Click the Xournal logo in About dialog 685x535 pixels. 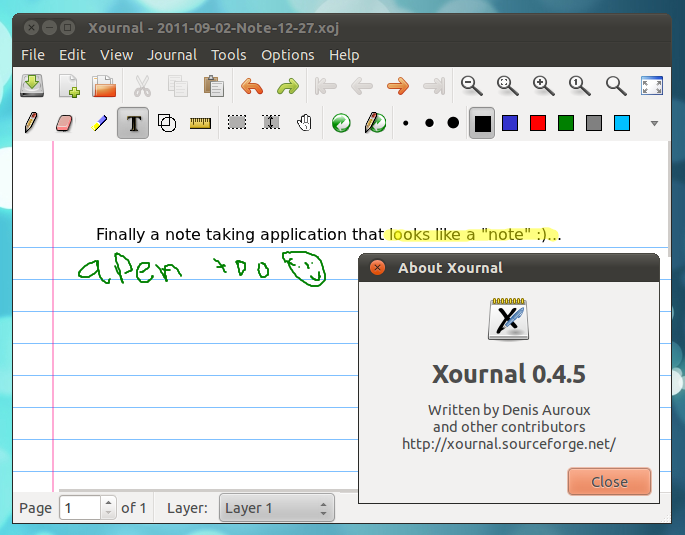(509, 319)
